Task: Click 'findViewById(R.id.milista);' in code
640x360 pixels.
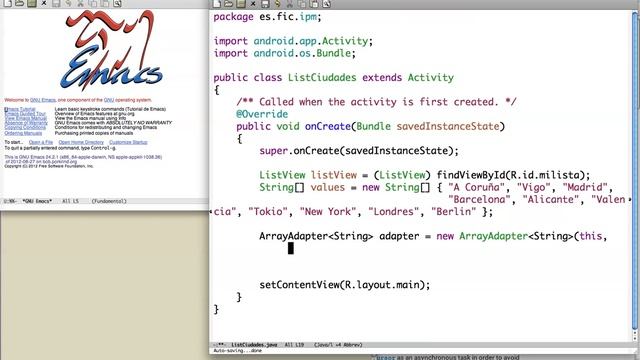Action: point(513,175)
